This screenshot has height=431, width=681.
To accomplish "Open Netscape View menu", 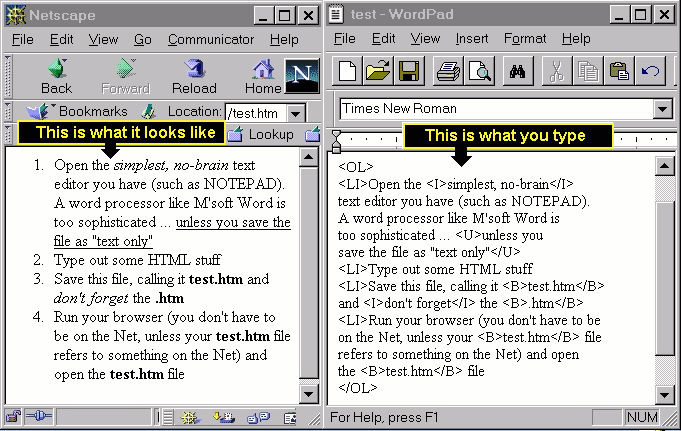I will (x=103, y=40).
